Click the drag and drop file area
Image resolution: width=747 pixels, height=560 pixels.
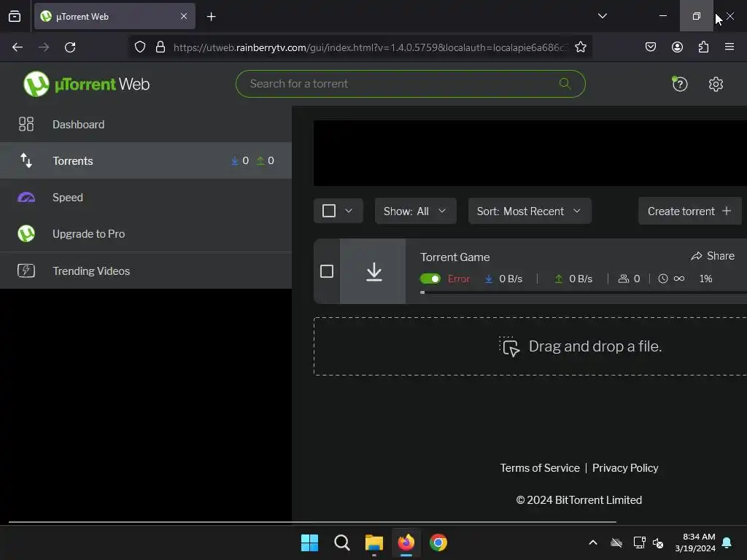pyautogui.click(x=530, y=346)
